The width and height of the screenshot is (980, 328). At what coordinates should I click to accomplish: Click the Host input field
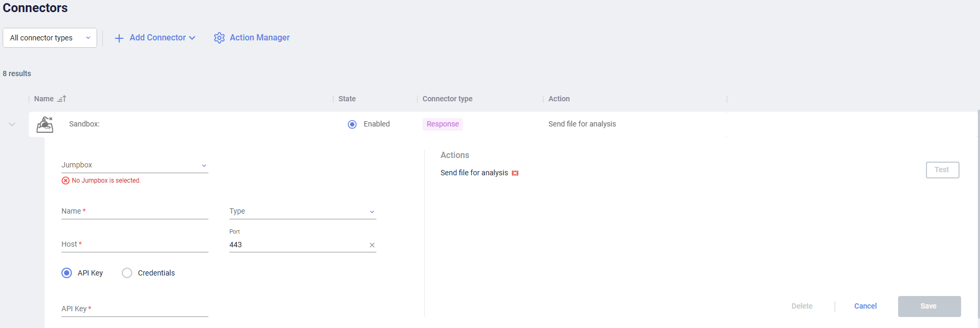tap(134, 245)
